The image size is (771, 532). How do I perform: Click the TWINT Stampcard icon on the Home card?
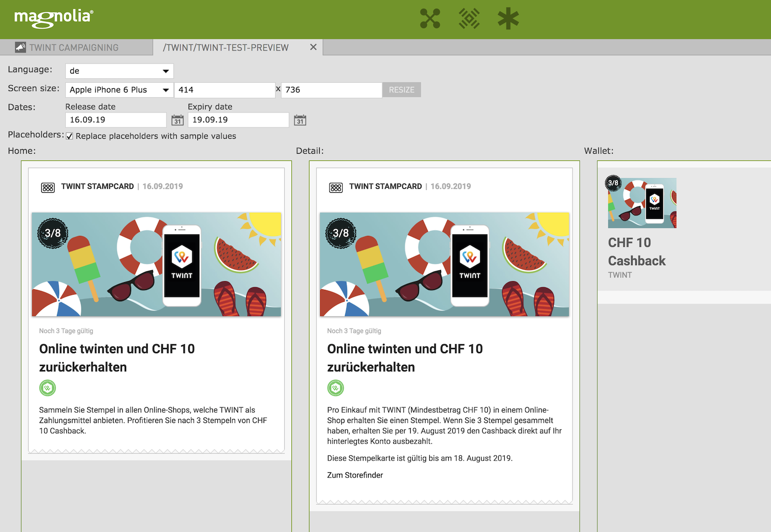pyautogui.click(x=47, y=187)
